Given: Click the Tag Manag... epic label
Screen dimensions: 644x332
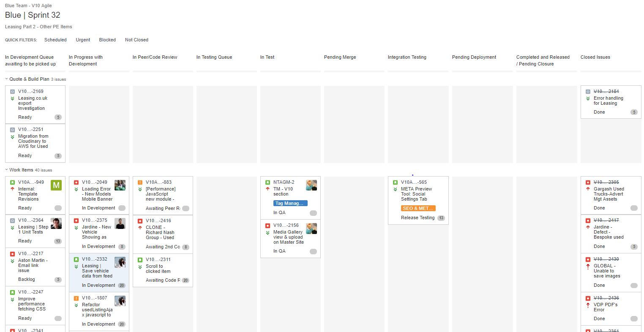Looking at the screenshot, I should (290, 203).
